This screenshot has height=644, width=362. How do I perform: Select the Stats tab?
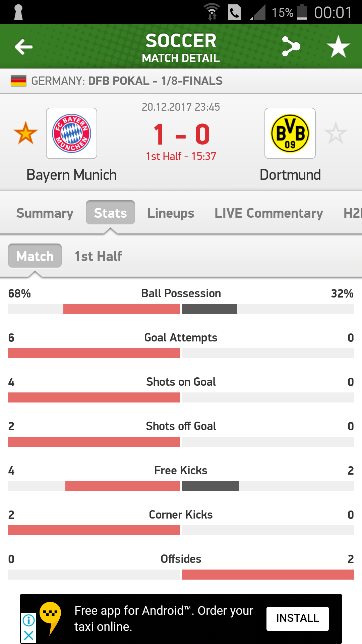(x=110, y=213)
